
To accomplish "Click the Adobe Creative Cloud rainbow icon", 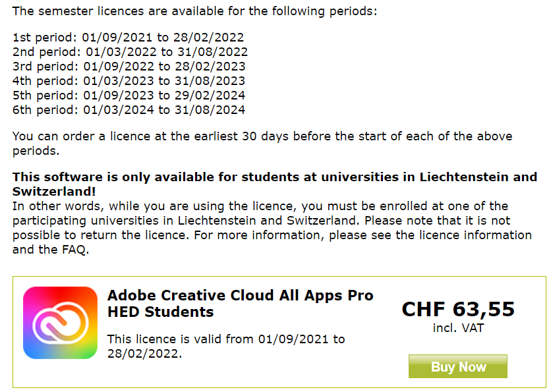I will tap(60, 322).
